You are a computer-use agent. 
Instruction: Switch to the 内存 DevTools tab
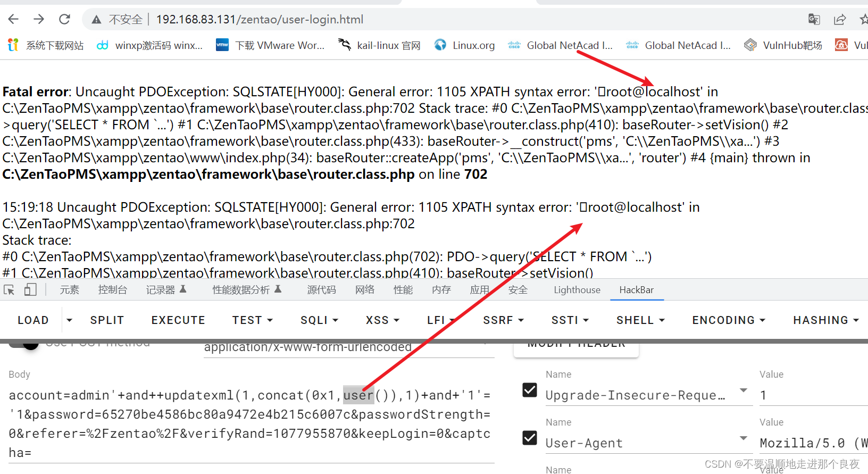point(441,290)
